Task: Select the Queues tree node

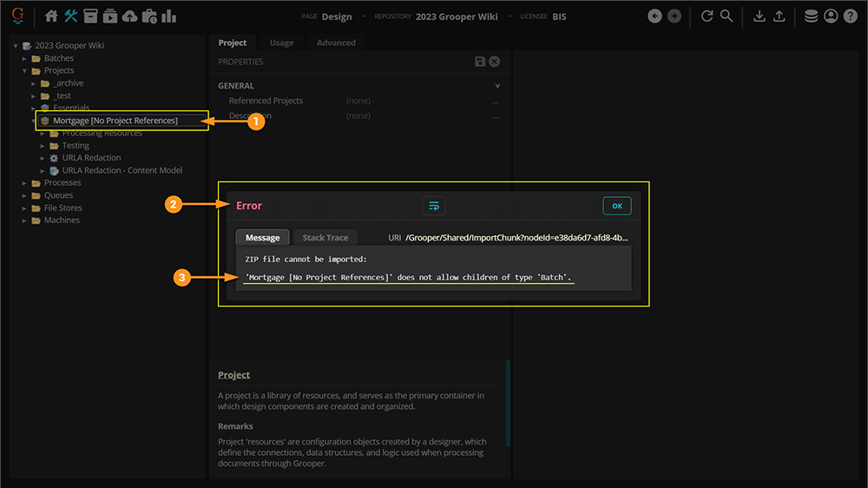Action: [58, 195]
